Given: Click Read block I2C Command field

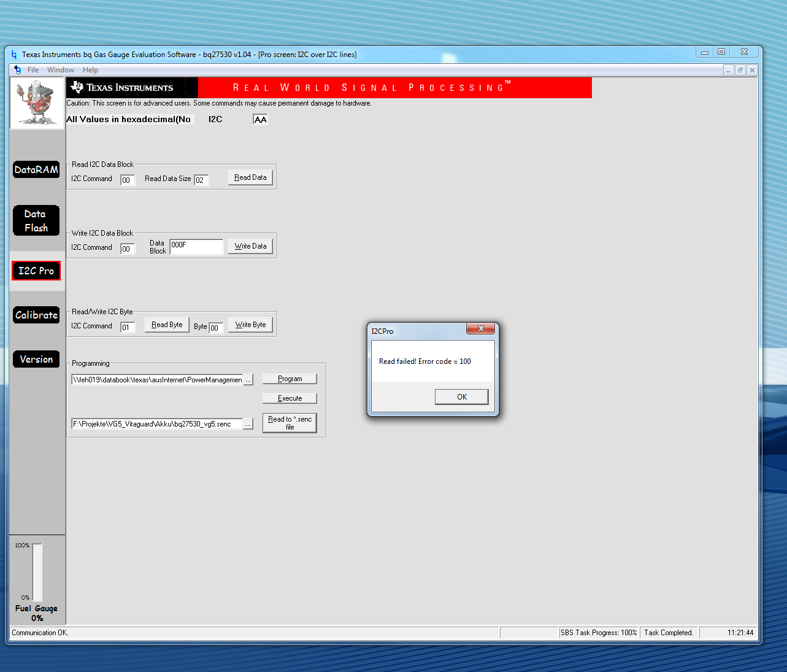Looking at the screenshot, I should click(128, 180).
